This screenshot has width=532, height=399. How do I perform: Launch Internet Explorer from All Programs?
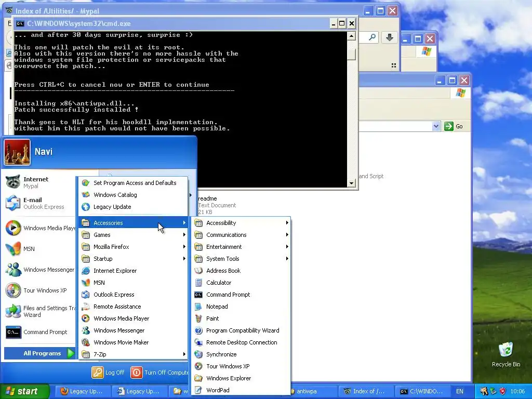(133, 271)
